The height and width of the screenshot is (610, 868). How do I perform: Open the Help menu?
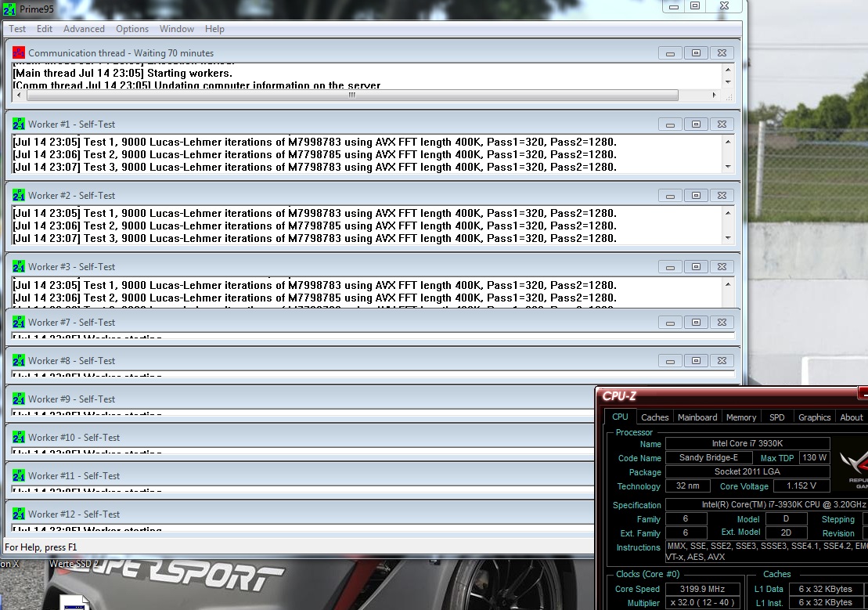[214, 29]
